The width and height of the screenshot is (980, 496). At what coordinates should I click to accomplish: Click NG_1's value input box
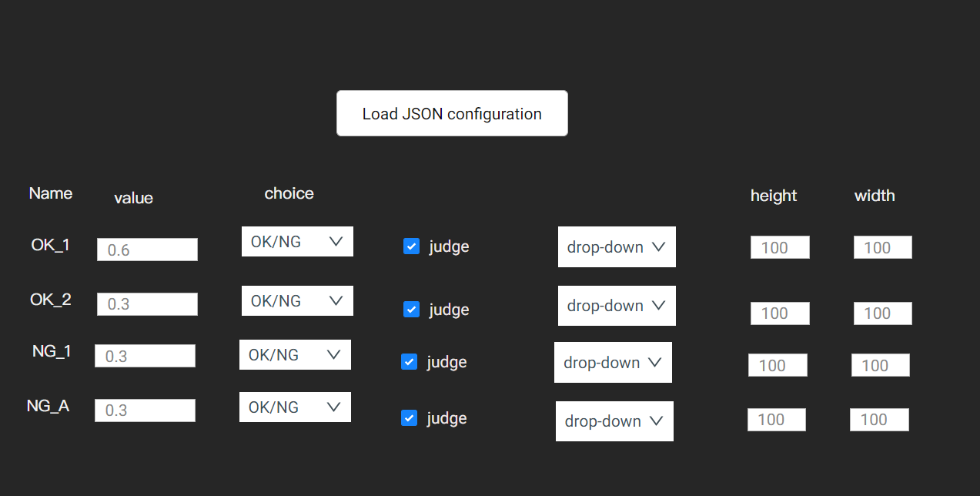pyautogui.click(x=145, y=355)
